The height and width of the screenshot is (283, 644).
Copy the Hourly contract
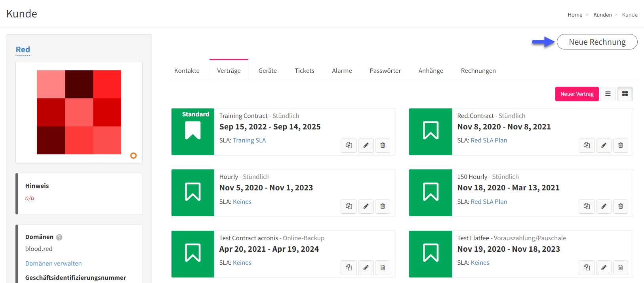pyautogui.click(x=349, y=206)
